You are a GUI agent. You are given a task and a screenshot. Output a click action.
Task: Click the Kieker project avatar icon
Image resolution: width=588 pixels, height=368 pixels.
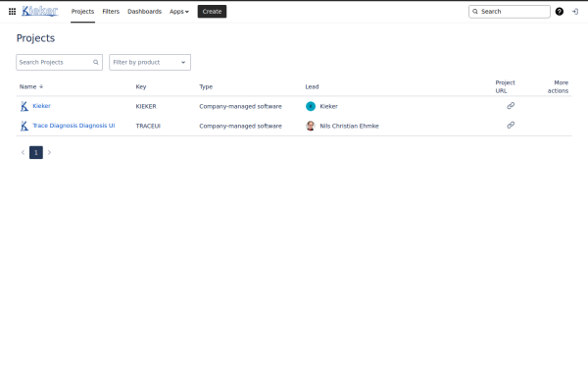pyautogui.click(x=24, y=106)
